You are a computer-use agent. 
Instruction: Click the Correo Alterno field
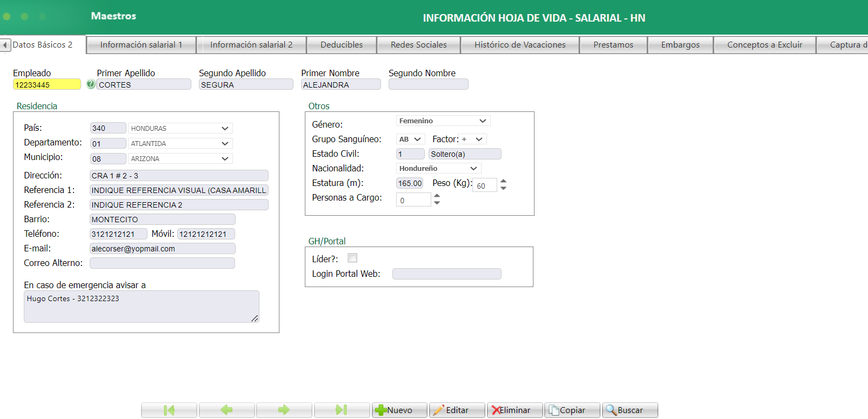coord(162,263)
